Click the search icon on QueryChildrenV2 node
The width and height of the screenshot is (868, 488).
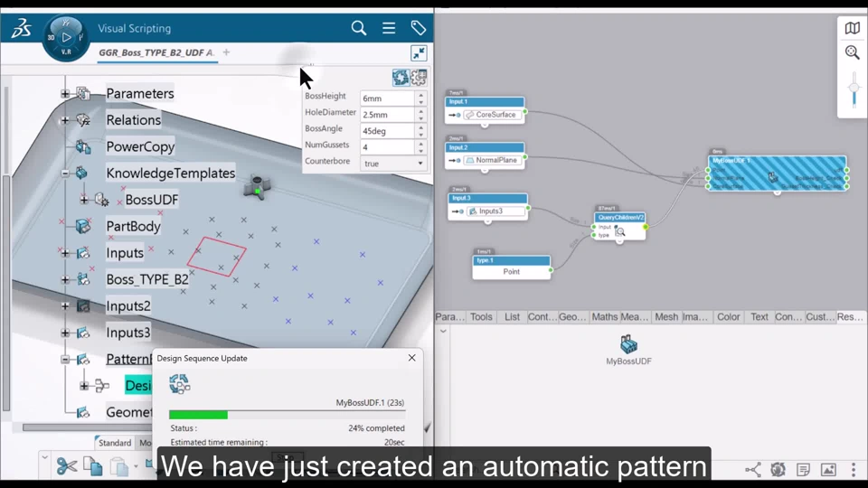(619, 231)
